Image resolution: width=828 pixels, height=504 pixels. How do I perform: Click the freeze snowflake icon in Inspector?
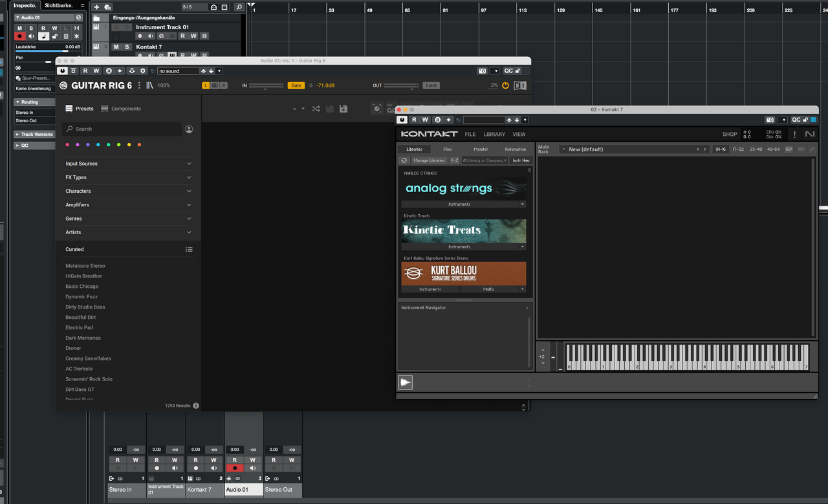[76, 36]
